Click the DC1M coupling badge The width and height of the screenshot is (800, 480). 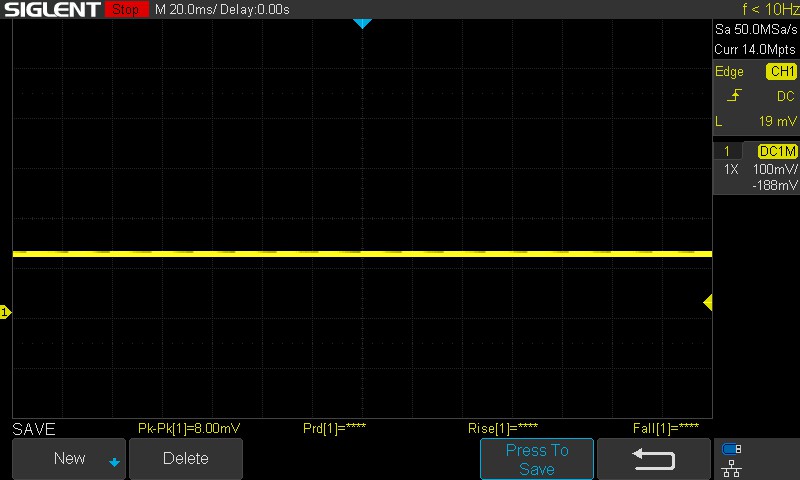(777, 151)
